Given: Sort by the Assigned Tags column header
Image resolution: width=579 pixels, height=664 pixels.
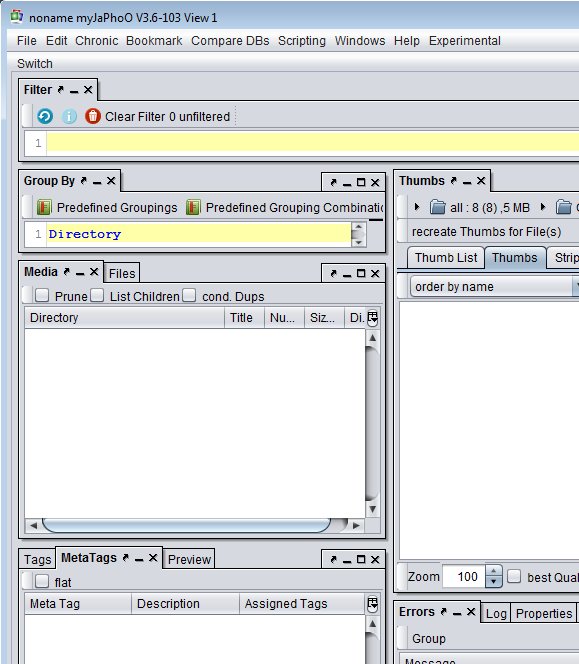Looking at the screenshot, I should 302,603.
